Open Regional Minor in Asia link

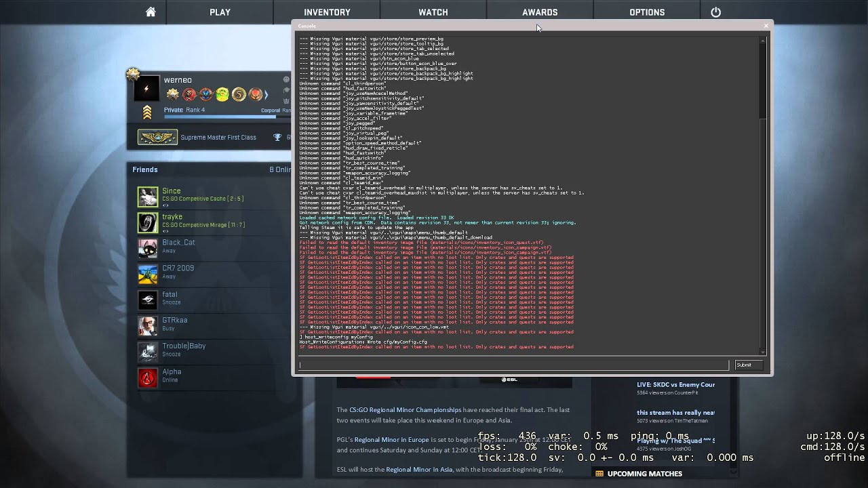click(x=419, y=470)
